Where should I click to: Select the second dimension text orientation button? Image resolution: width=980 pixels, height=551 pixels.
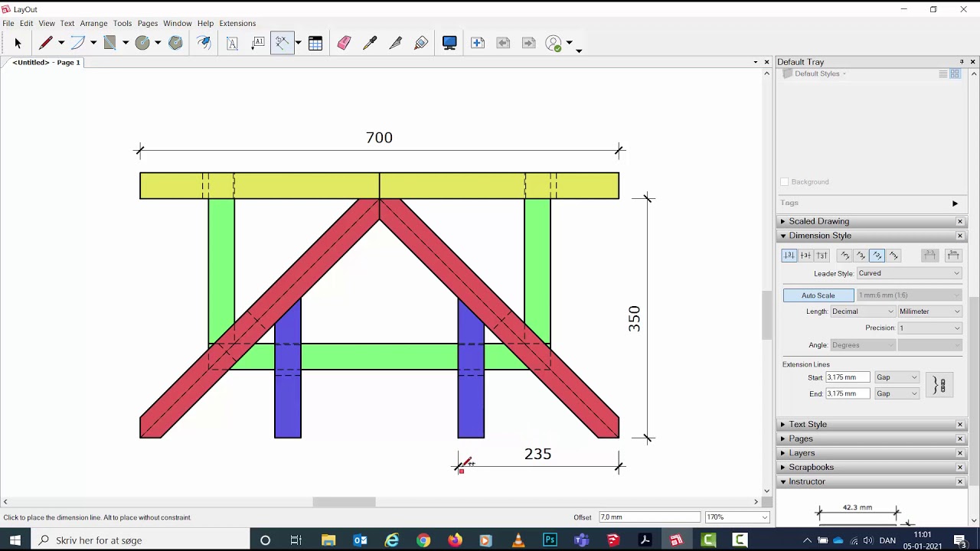[x=861, y=256]
